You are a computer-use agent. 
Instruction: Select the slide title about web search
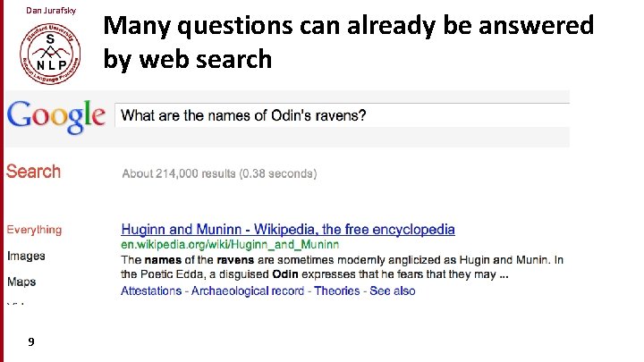coord(349,42)
